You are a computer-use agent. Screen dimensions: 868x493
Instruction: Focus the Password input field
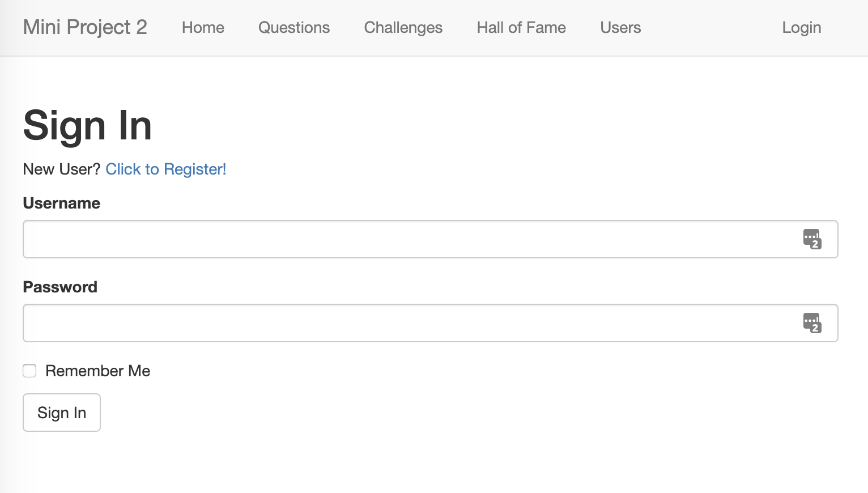coord(431,323)
